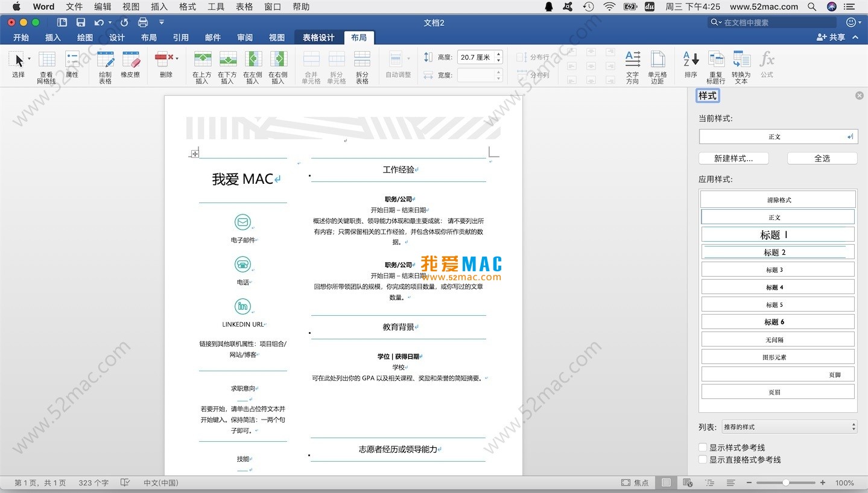Apply the No Spacing style

coord(778,339)
